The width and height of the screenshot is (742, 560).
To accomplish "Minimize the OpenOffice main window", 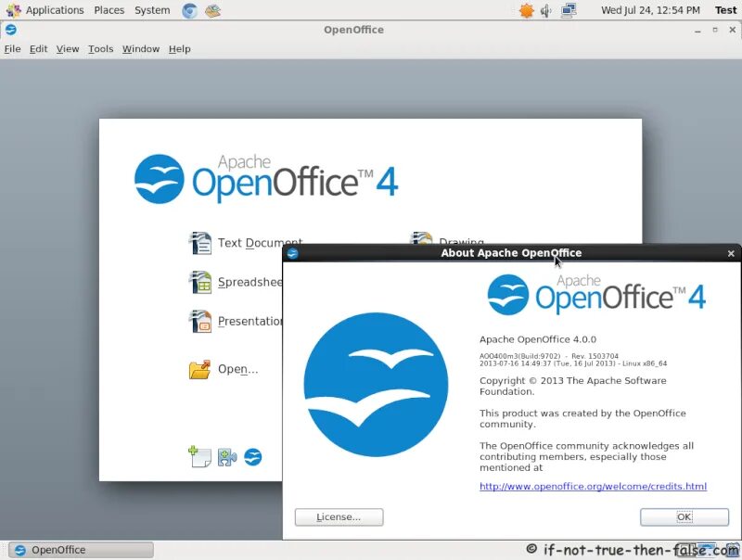I will coord(697,31).
